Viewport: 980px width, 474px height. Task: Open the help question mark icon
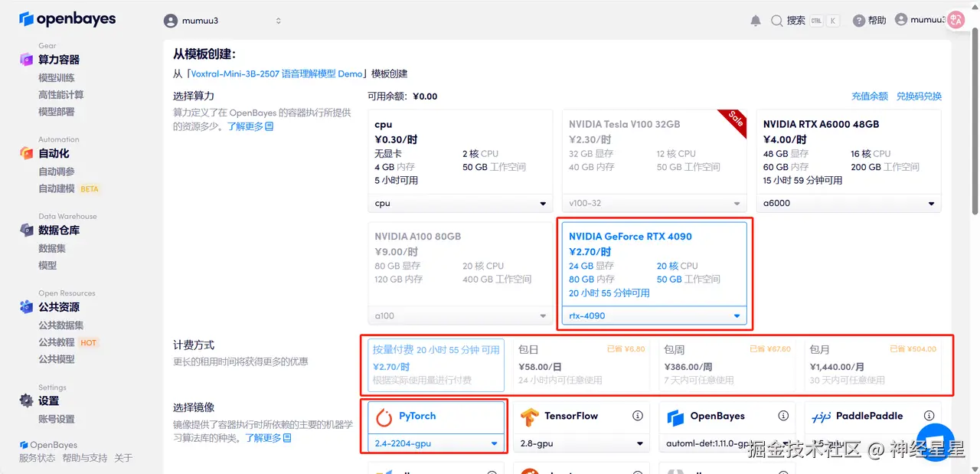(859, 21)
